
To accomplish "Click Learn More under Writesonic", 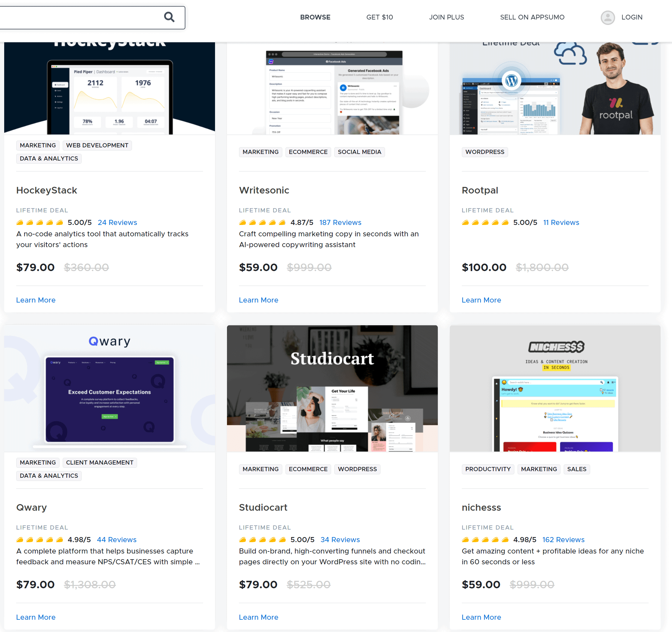I will pos(258,300).
